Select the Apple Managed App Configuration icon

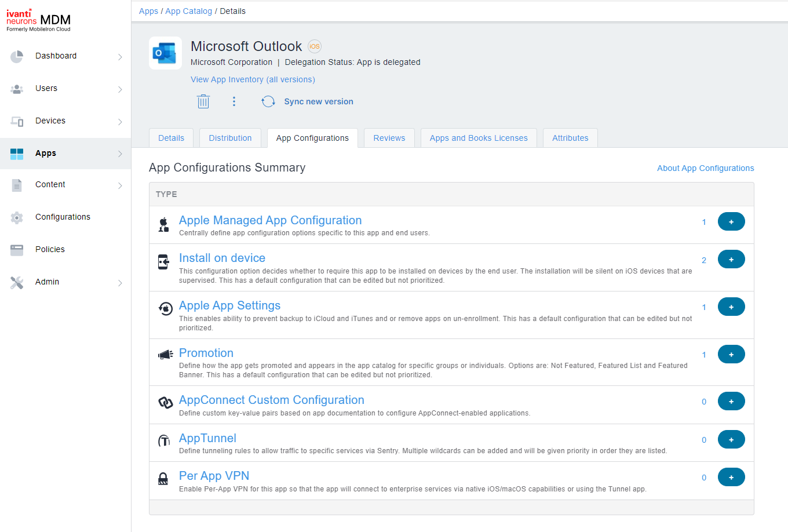(165, 224)
